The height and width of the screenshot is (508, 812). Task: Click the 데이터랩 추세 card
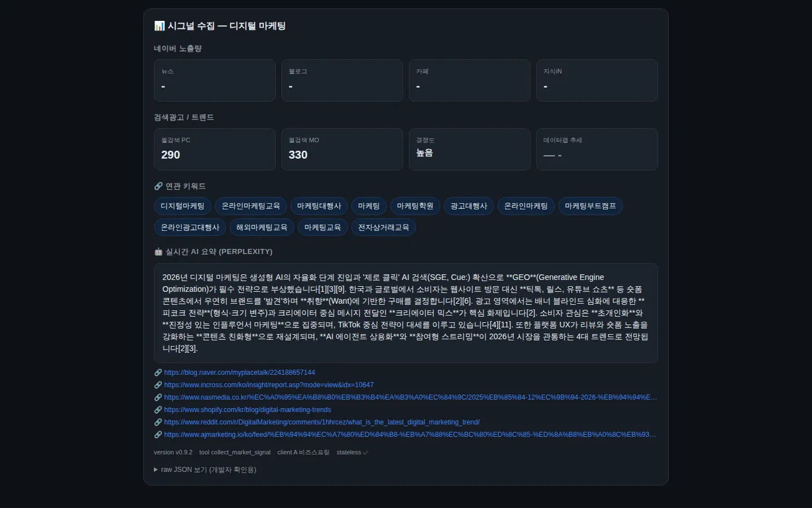pyautogui.click(x=597, y=149)
